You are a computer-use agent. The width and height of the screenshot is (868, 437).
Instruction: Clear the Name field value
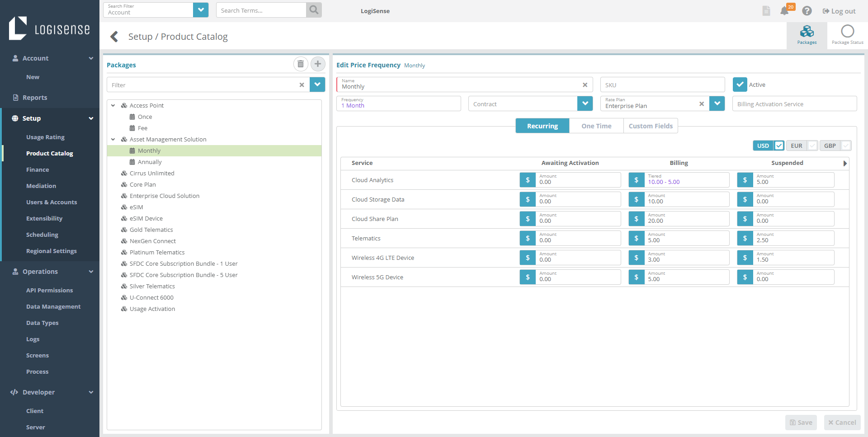(x=585, y=85)
